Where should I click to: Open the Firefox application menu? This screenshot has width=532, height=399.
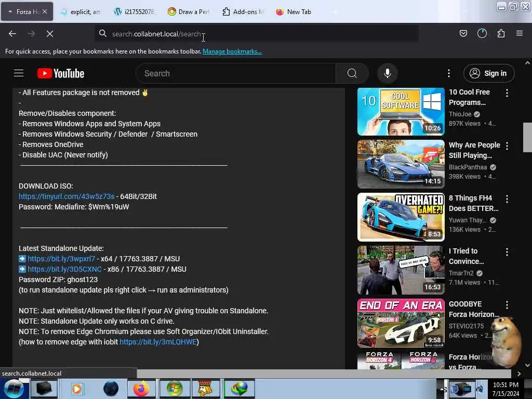520,33
